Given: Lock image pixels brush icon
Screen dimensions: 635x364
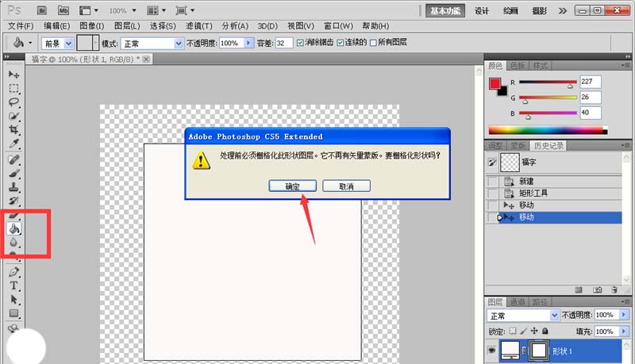Looking at the screenshot, I should tap(524, 331).
